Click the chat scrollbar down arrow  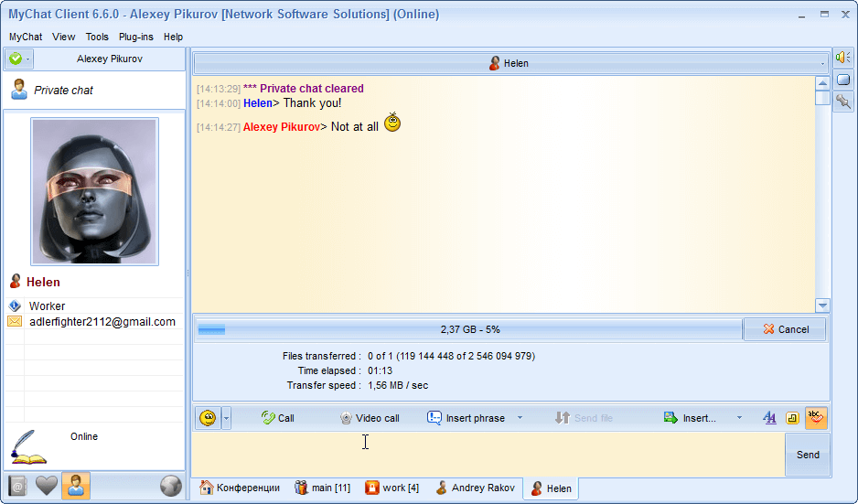tap(822, 306)
